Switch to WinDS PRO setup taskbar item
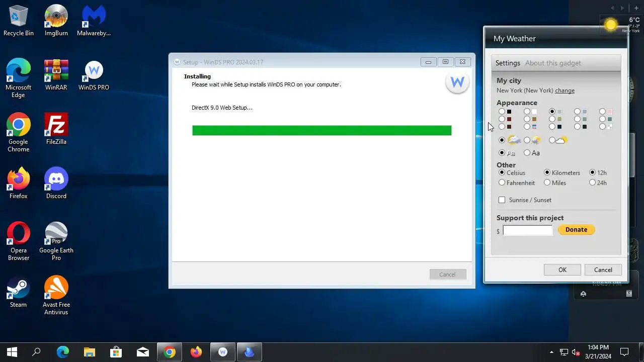The height and width of the screenshot is (362, 644). (223, 352)
